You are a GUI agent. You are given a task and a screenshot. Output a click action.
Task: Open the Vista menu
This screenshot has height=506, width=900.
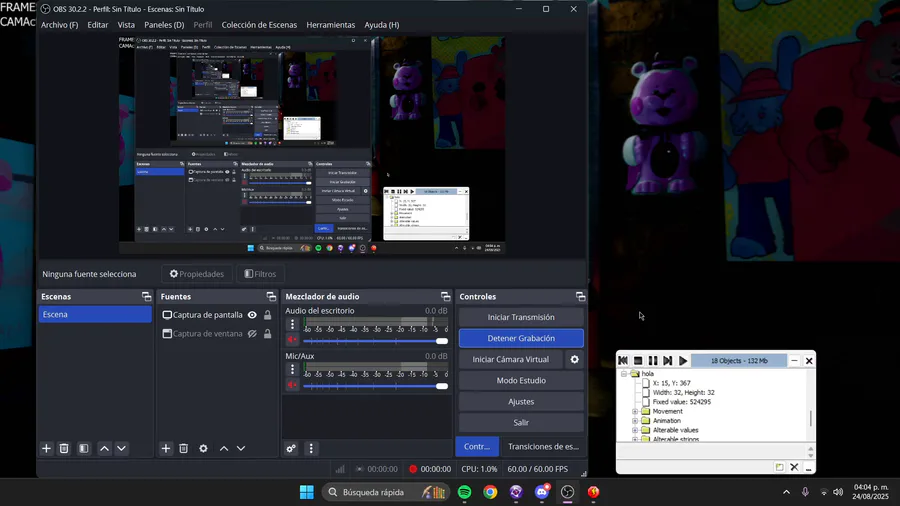point(126,25)
